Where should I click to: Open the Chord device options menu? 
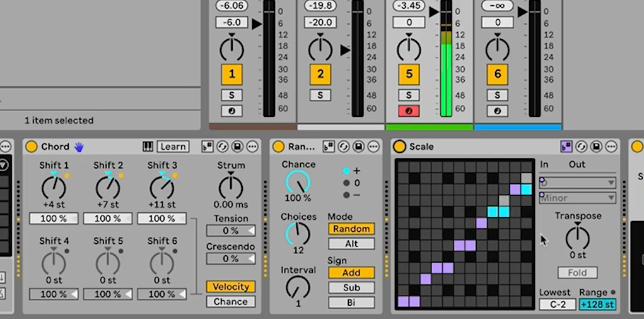coord(252,147)
